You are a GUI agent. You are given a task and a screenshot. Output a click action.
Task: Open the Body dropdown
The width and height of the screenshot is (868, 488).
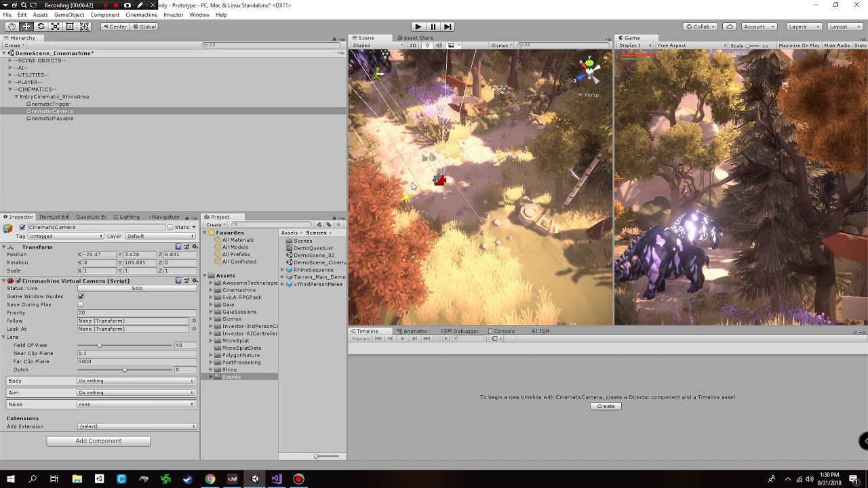[136, 381]
